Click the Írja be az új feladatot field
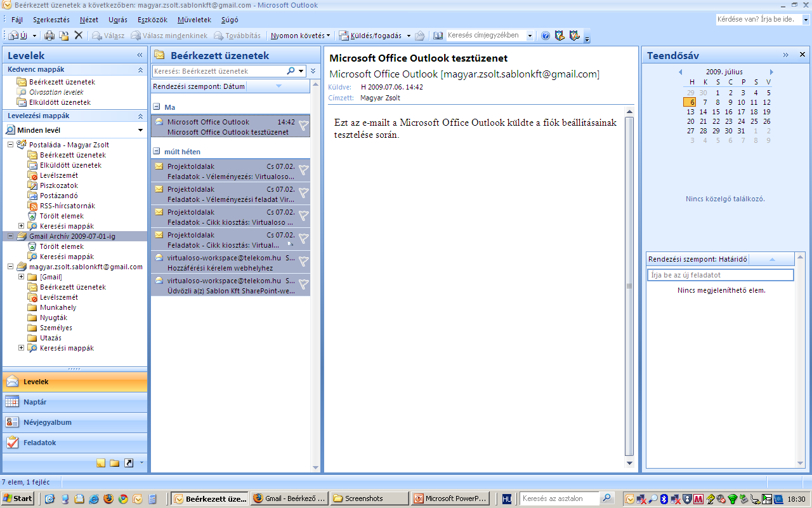This screenshot has width=812, height=508. [720, 275]
